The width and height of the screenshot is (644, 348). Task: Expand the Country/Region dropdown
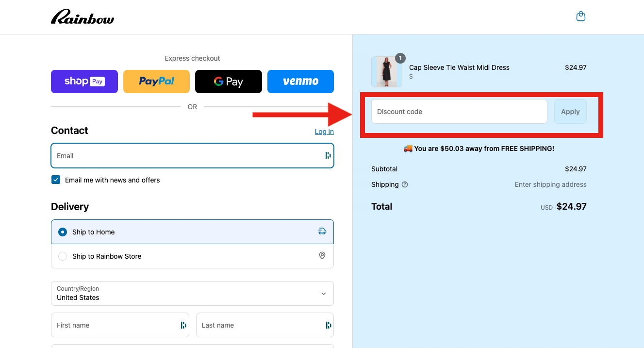pos(192,293)
